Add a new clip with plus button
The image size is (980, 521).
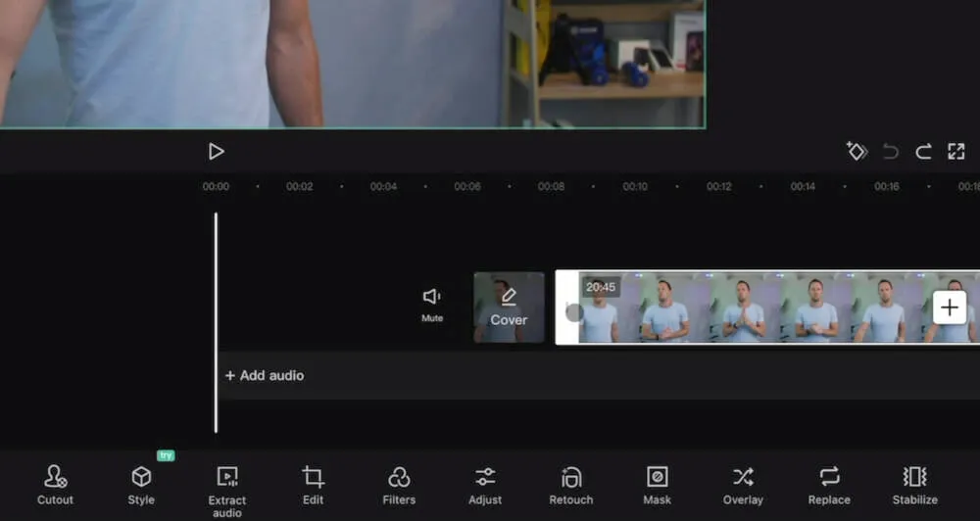(x=949, y=308)
